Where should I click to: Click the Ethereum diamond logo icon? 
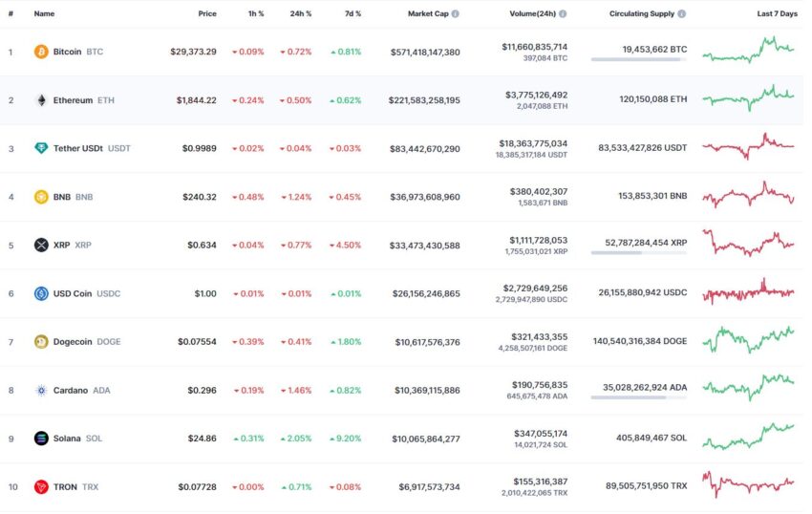click(x=41, y=100)
